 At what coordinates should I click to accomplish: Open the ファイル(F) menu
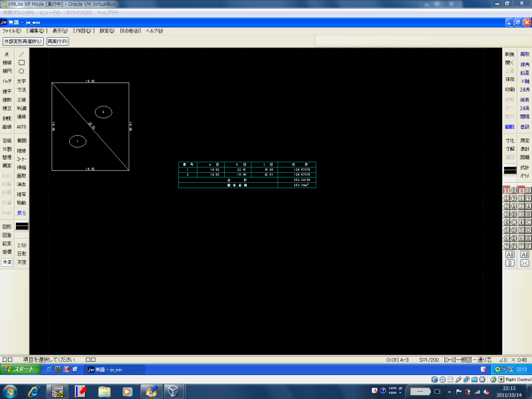click(x=11, y=31)
